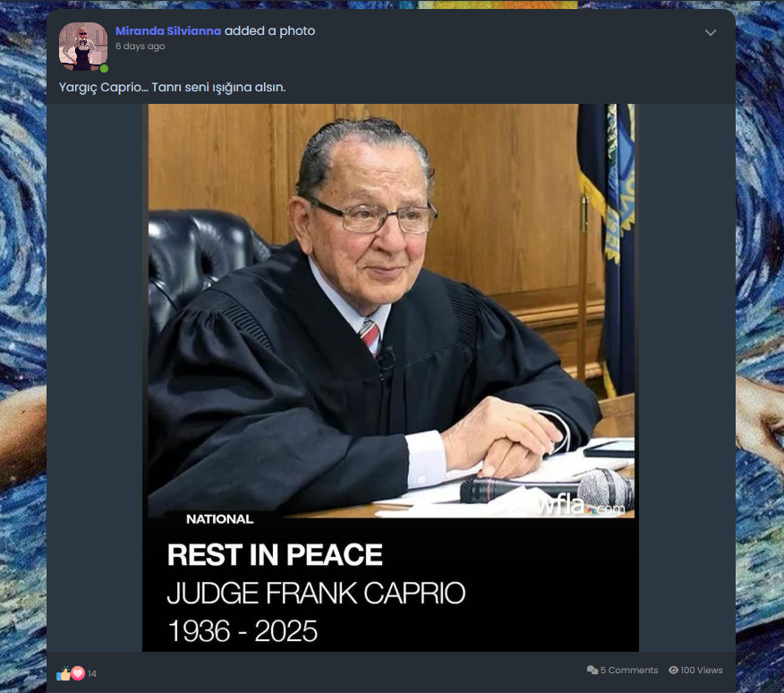
Task: Click the heart love reaction icon
Action: coord(78,673)
